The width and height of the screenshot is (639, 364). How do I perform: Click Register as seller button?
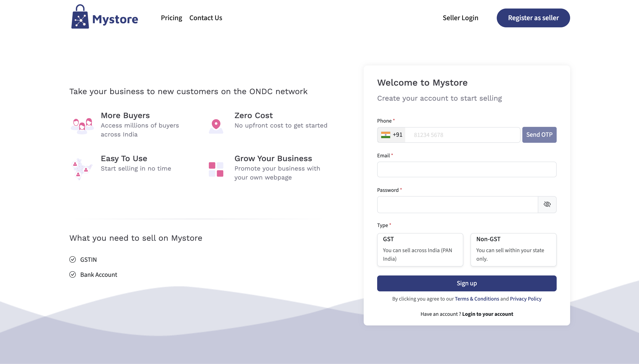click(533, 18)
